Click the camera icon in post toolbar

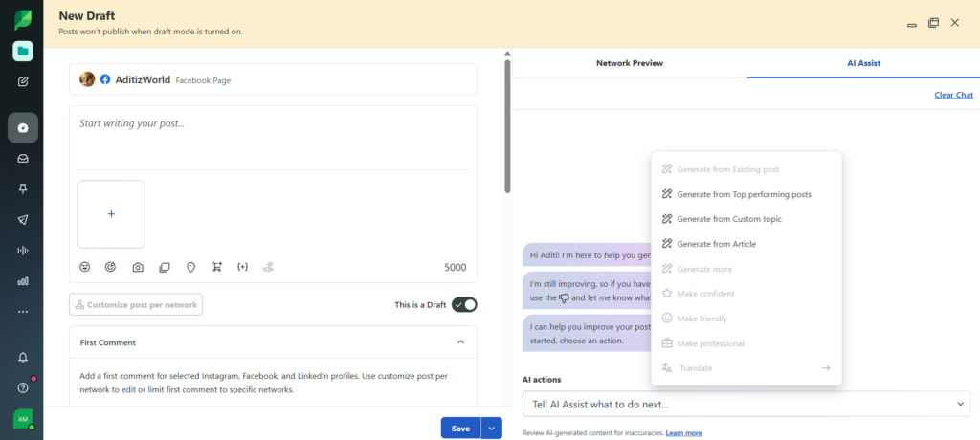coord(138,267)
